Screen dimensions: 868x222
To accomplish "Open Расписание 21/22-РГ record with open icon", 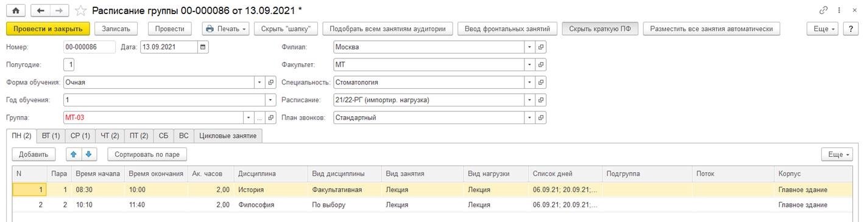I will pyautogui.click(x=541, y=100).
